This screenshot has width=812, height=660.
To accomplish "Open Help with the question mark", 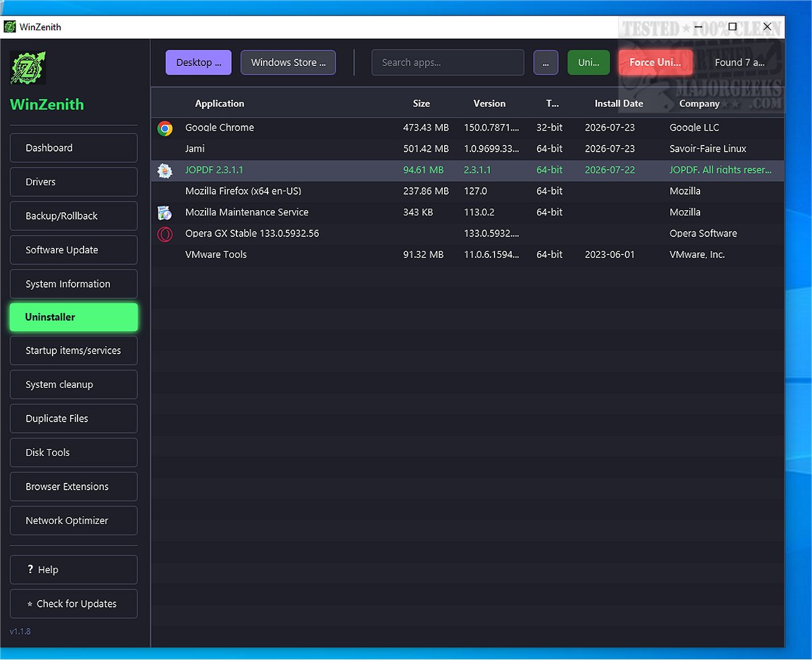I will click(x=73, y=570).
